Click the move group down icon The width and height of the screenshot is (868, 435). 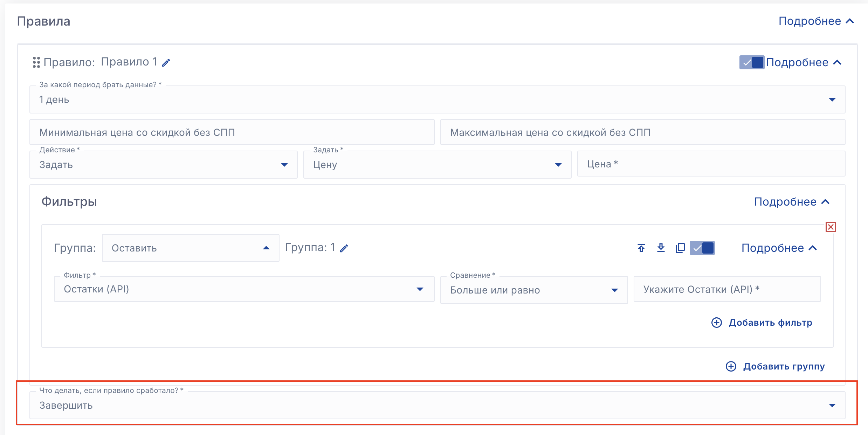[661, 248]
